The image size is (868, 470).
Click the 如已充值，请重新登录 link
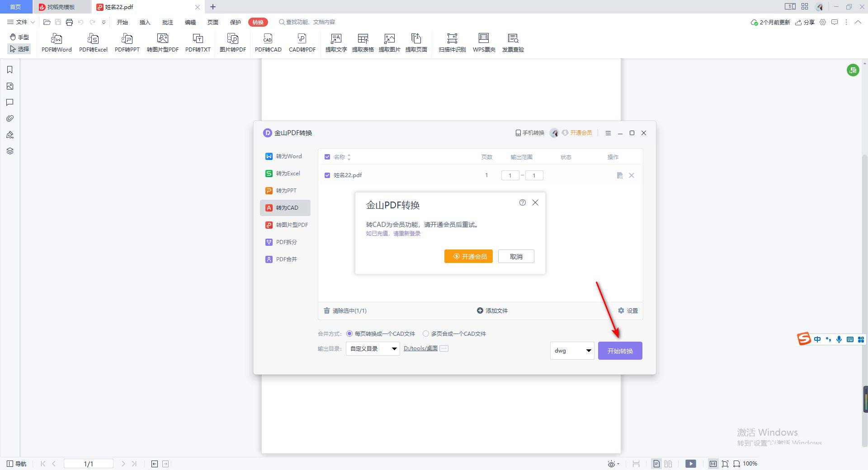tap(393, 234)
